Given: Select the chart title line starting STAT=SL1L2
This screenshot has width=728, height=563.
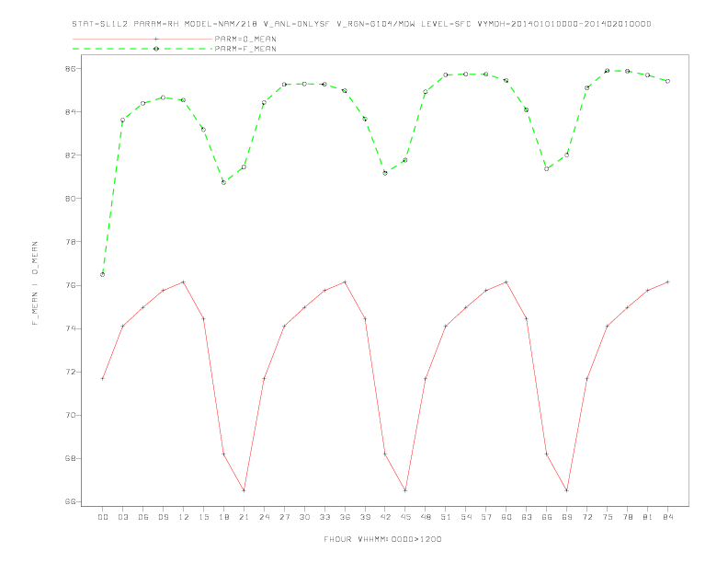Looking at the screenshot, I should (361, 24).
